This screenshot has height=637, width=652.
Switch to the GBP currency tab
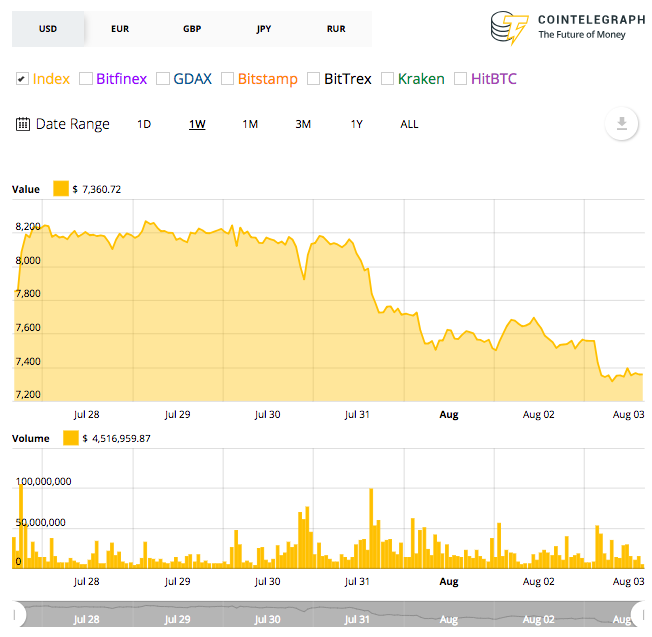tap(192, 29)
